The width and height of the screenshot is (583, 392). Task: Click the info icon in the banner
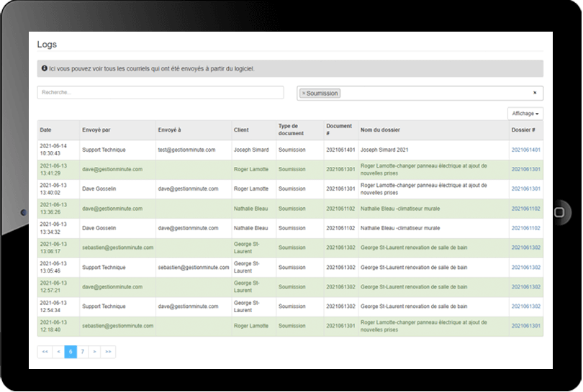click(44, 68)
